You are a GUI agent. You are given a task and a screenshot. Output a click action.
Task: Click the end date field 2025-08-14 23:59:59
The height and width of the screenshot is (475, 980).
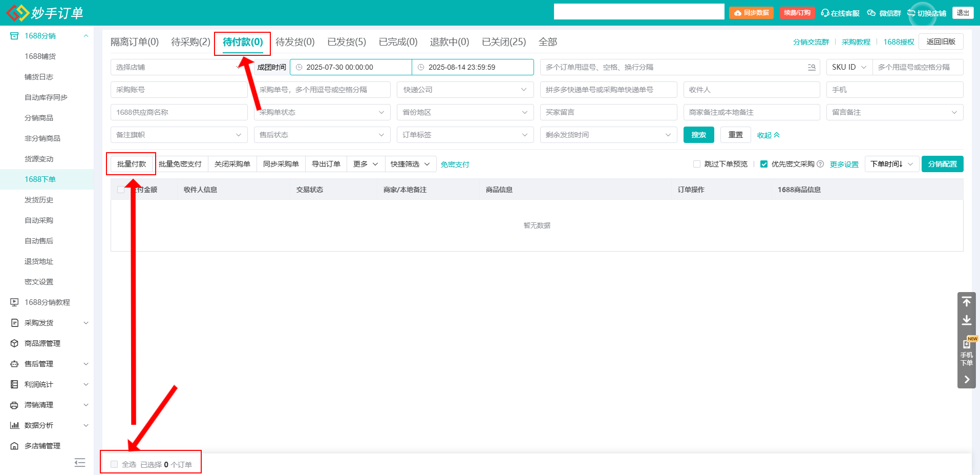pos(473,67)
